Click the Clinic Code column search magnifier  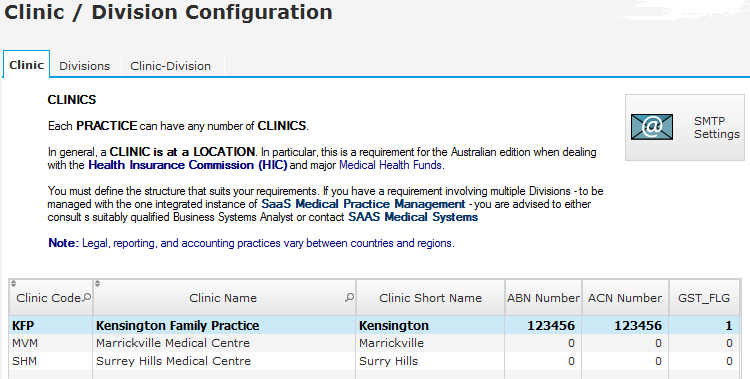coord(87,298)
